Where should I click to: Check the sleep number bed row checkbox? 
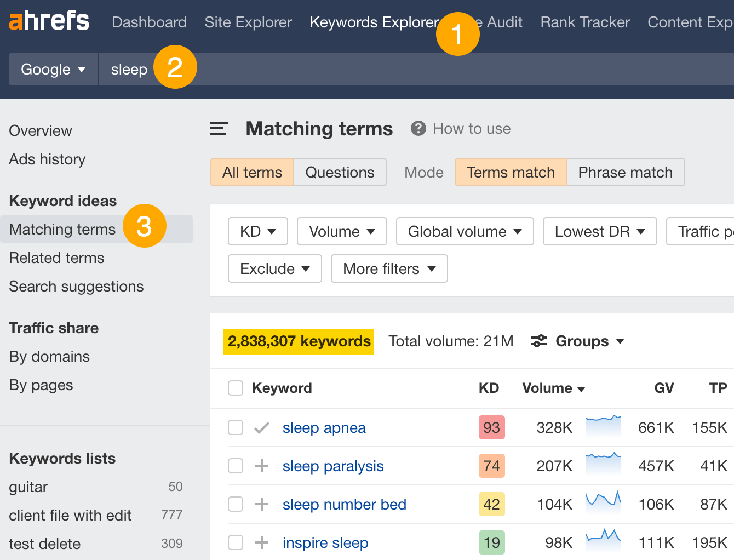[x=236, y=504]
